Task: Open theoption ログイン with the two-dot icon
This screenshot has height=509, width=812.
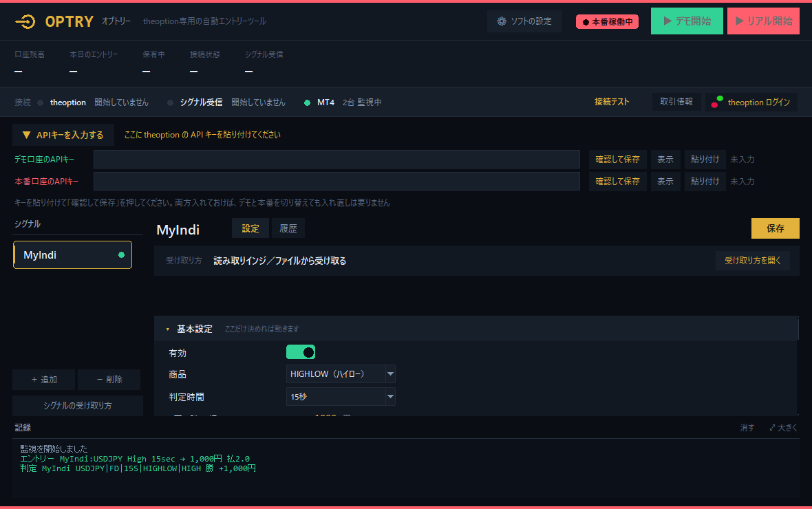Action: click(751, 102)
